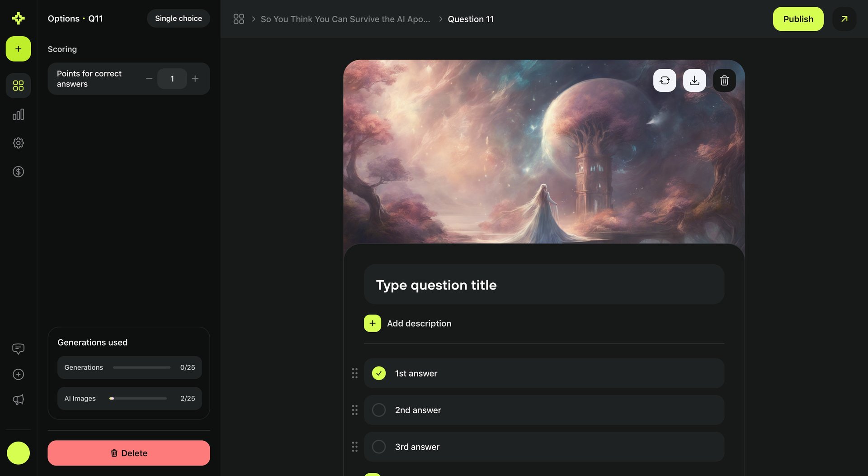Viewport: 868px width, 476px height.
Task: Toggle correctness of 1st answer
Action: pyautogui.click(x=378, y=373)
